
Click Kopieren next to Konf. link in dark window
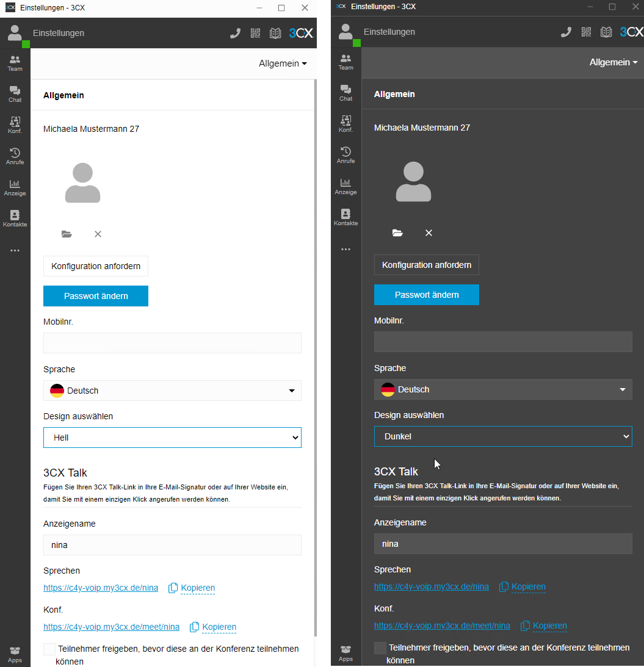tap(550, 626)
